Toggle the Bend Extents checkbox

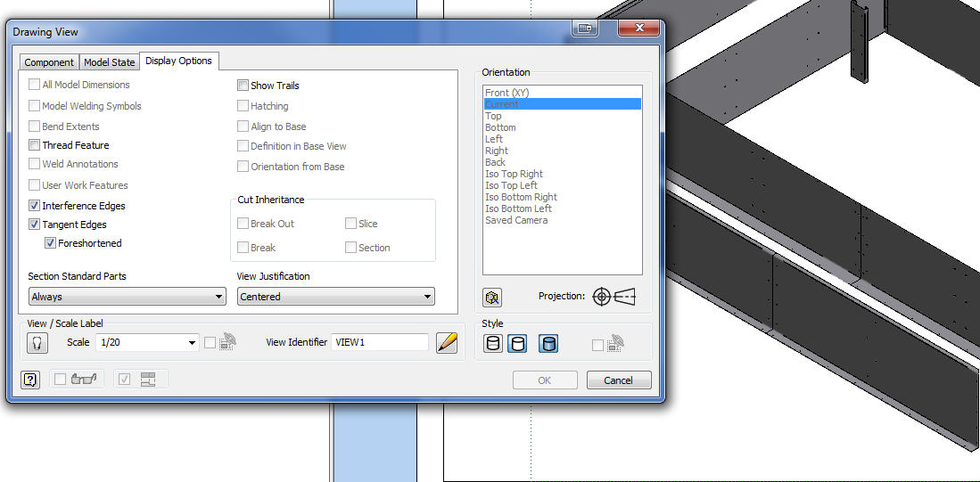pyautogui.click(x=34, y=127)
